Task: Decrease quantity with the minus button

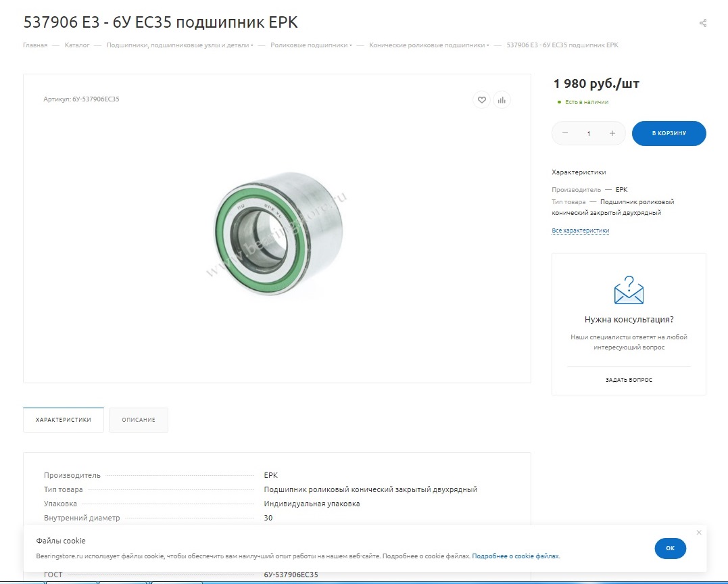Action: 565,133
